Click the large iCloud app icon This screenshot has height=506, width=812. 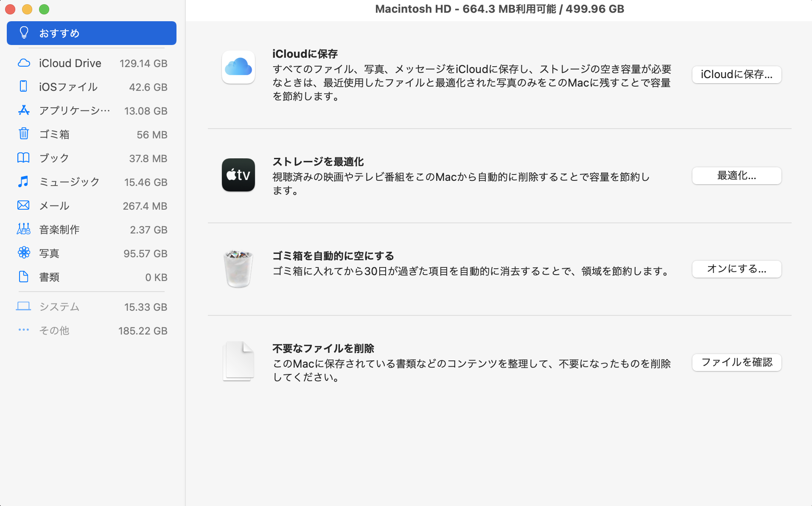238,67
